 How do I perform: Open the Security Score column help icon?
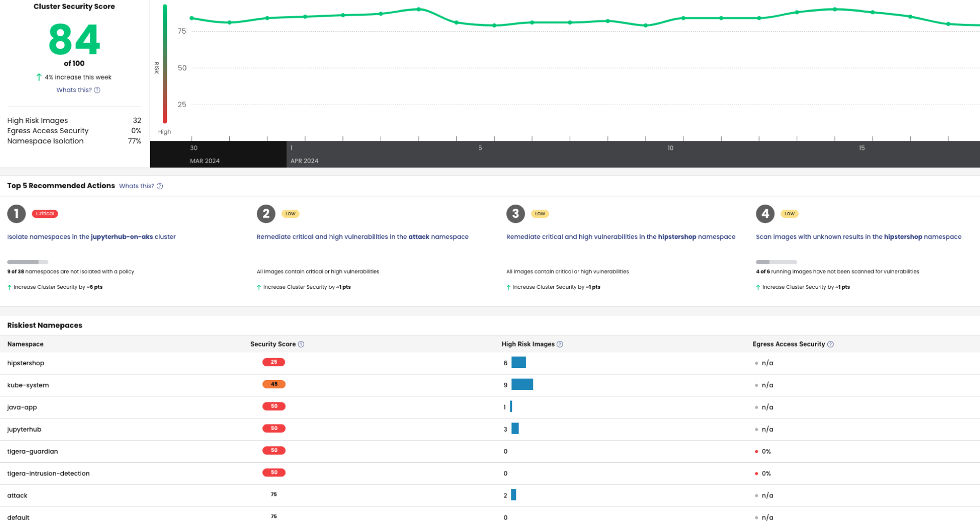(301, 344)
